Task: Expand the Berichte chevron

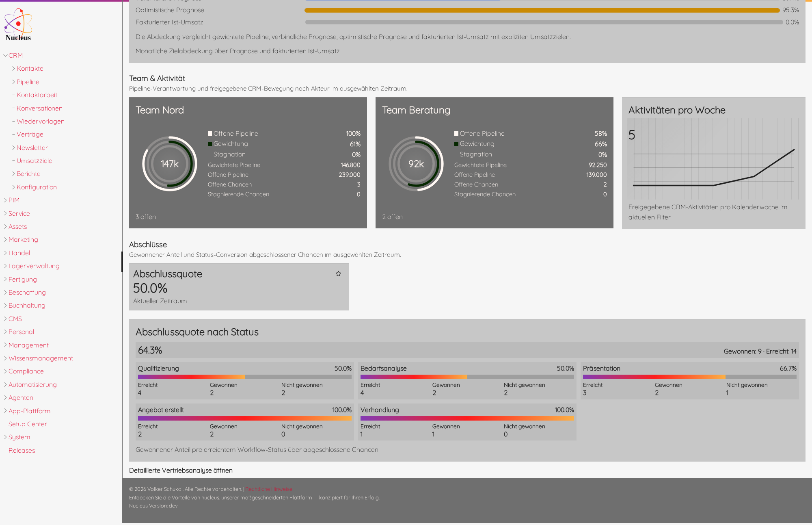Action: click(13, 174)
